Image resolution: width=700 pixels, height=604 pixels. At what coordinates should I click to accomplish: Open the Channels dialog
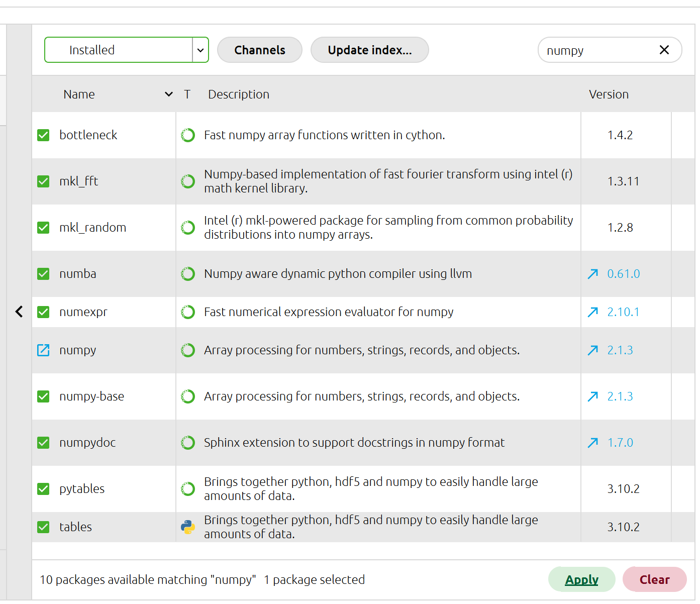click(x=260, y=50)
